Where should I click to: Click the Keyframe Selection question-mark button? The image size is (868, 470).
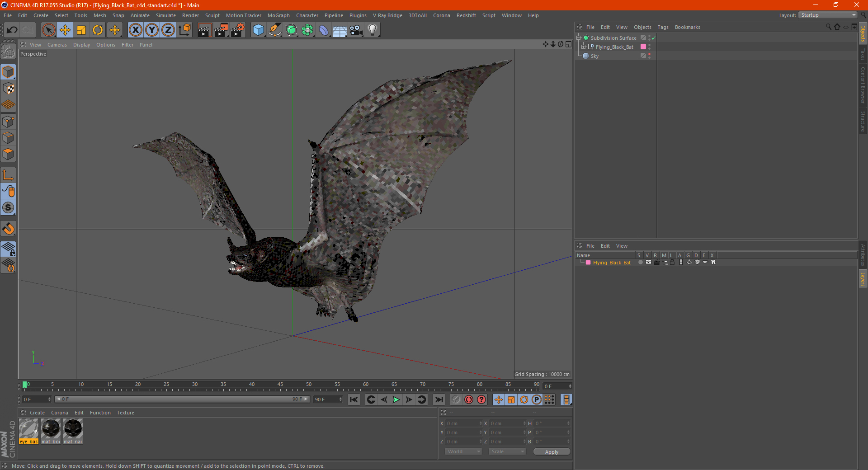click(481, 399)
